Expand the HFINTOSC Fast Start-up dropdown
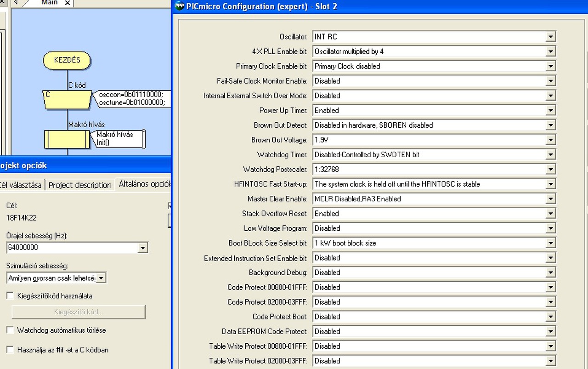This screenshot has width=588, height=369. [551, 184]
